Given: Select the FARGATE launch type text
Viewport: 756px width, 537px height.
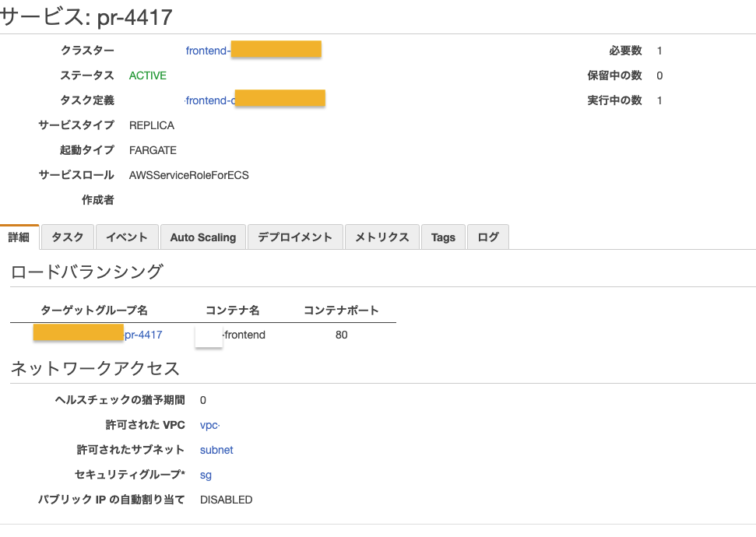Looking at the screenshot, I should [x=153, y=150].
